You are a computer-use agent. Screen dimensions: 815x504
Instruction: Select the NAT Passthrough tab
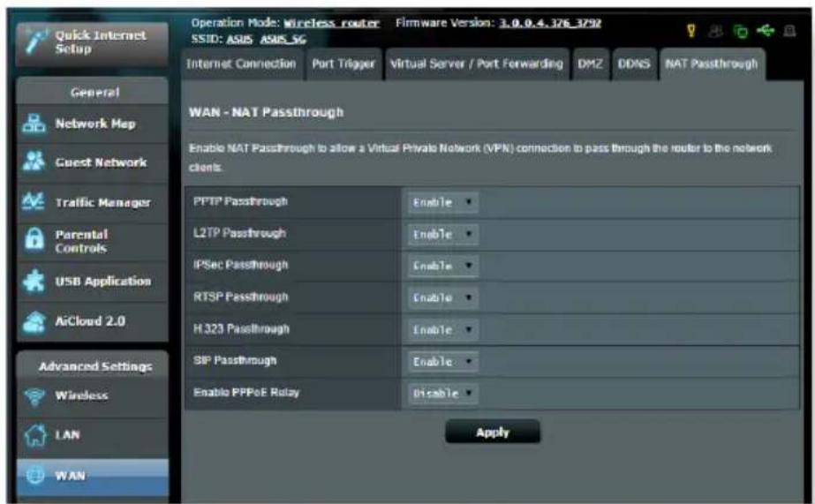(x=712, y=64)
